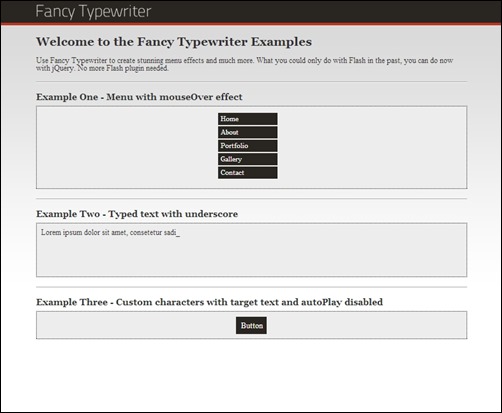502x413 pixels.
Task: Click the Example Three custom characters heading
Action: pos(209,302)
